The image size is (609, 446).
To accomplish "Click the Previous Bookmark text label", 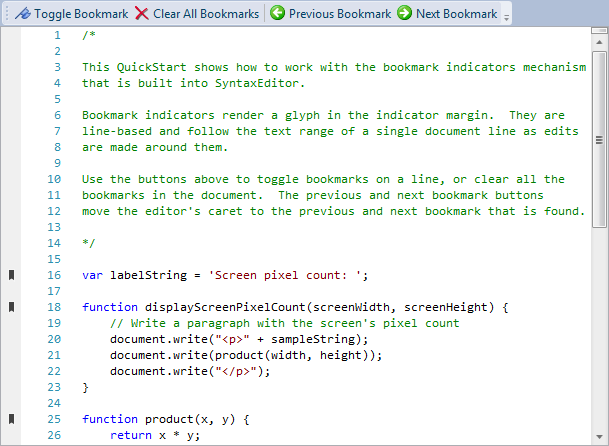I will 340,14.
